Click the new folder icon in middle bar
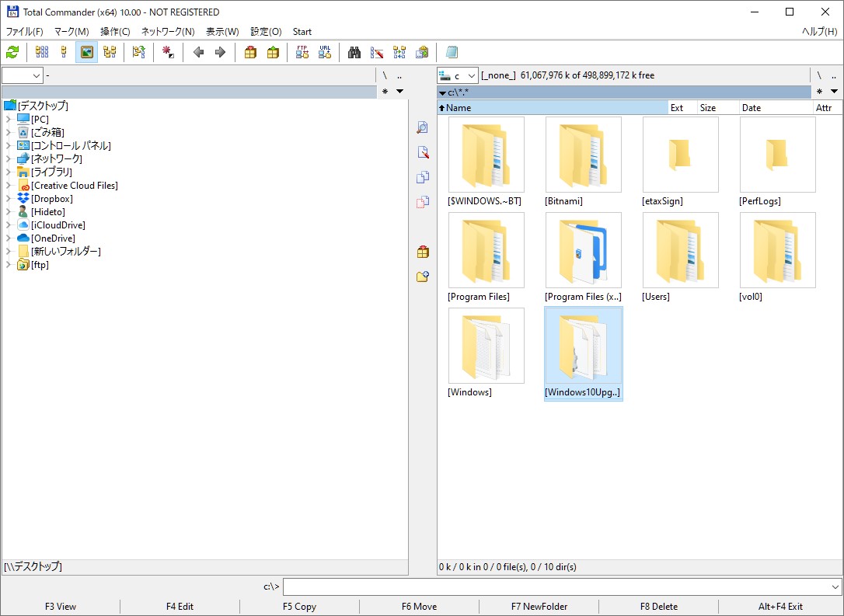Screen dimensions: 844x616 (423, 277)
